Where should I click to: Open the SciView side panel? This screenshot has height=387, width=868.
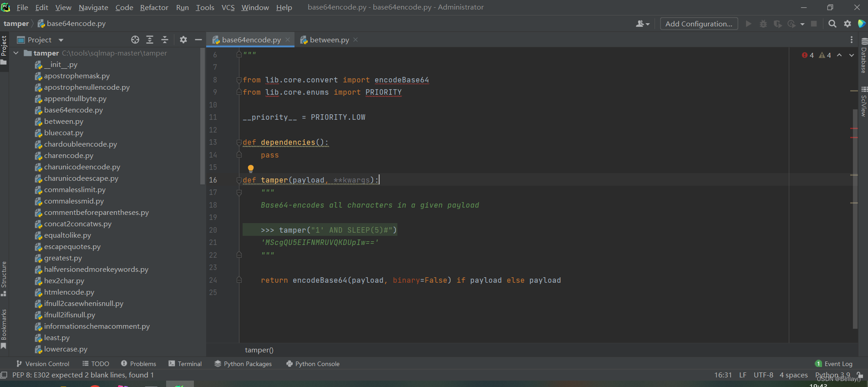point(863,101)
